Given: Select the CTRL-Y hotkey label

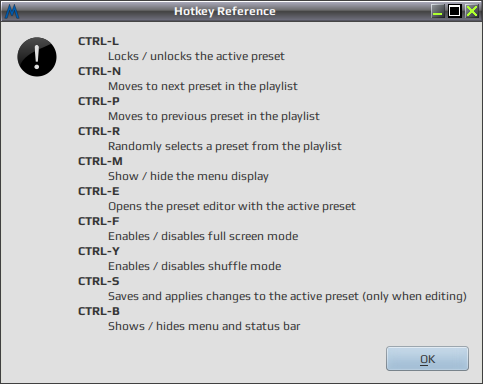Looking at the screenshot, I should pos(99,251).
